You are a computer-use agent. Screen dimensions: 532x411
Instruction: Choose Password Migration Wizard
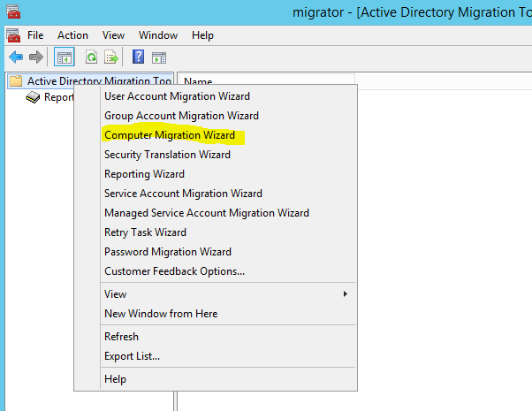pyautogui.click(x=168, y=252)
